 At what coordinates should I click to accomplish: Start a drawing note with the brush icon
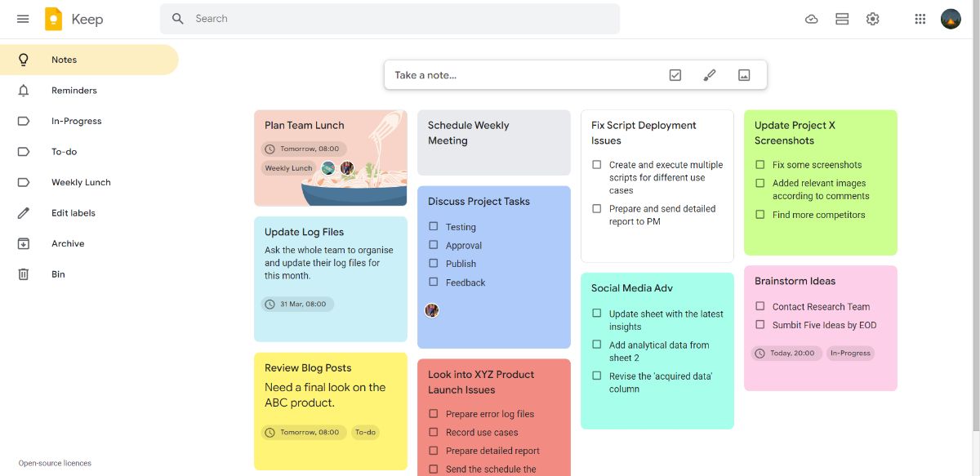pyautogui.click(x=710, y=74)
